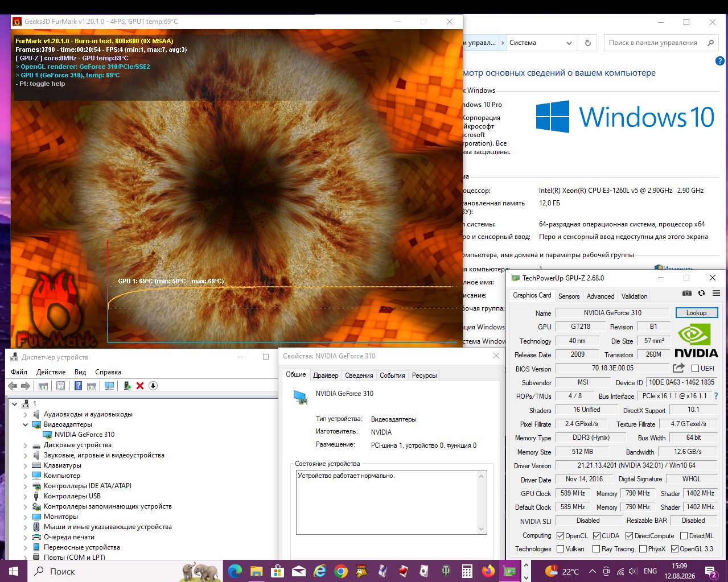This screenshot has height=582, width=728.
Task: Click the Control Panel search field
Action: (x=662, y=43)
